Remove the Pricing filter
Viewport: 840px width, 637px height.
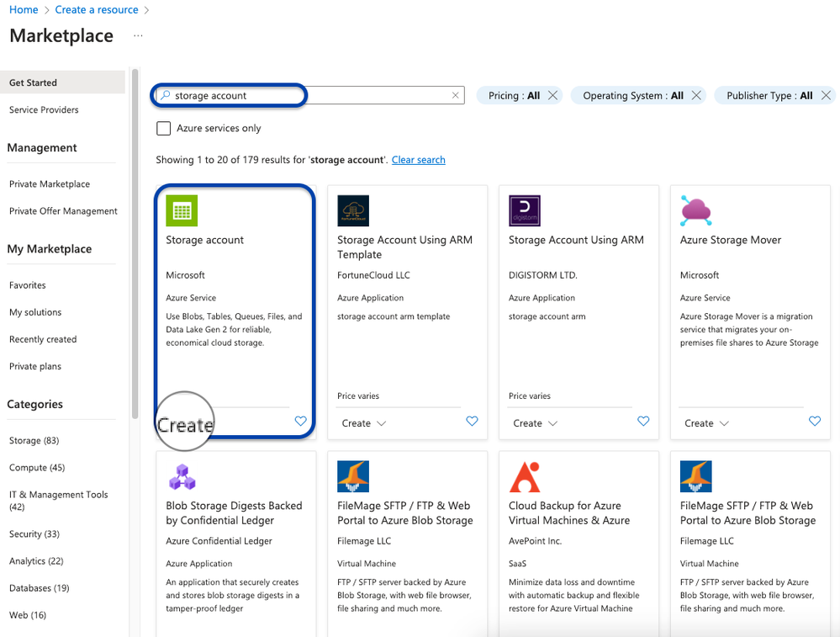553,95
